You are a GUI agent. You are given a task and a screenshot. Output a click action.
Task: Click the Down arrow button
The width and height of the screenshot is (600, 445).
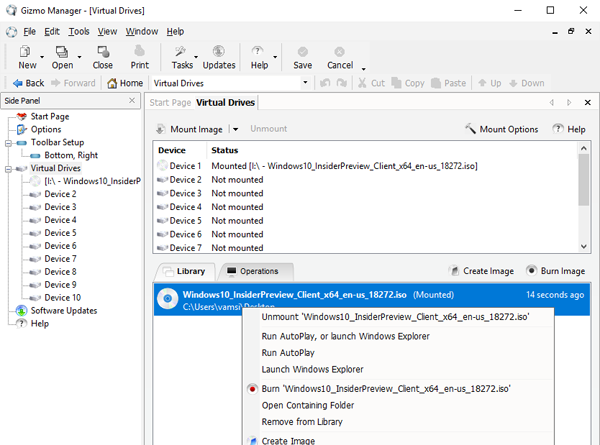coord(527,83)
